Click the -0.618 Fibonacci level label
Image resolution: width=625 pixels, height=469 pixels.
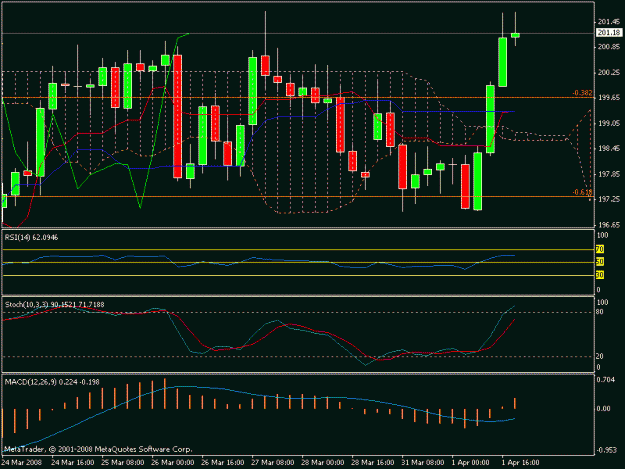coord(582,192)
